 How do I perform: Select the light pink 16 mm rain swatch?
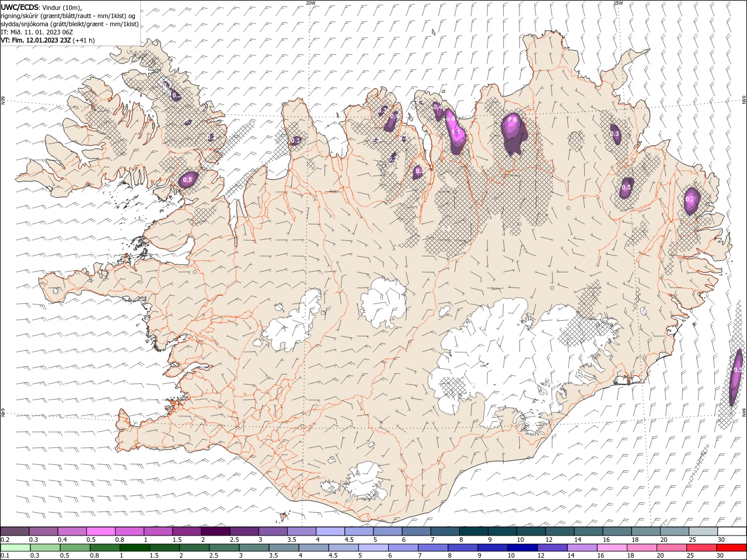tap(612, 548)
